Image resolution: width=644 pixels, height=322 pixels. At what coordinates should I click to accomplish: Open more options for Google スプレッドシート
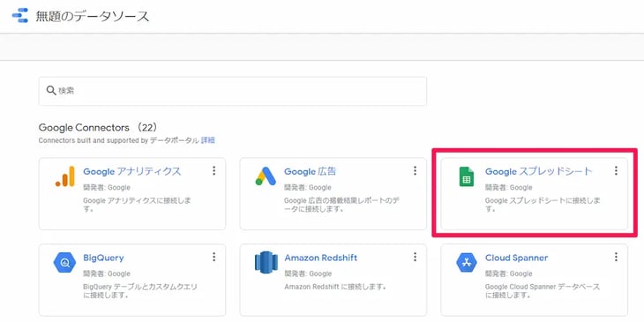[616, 170]
